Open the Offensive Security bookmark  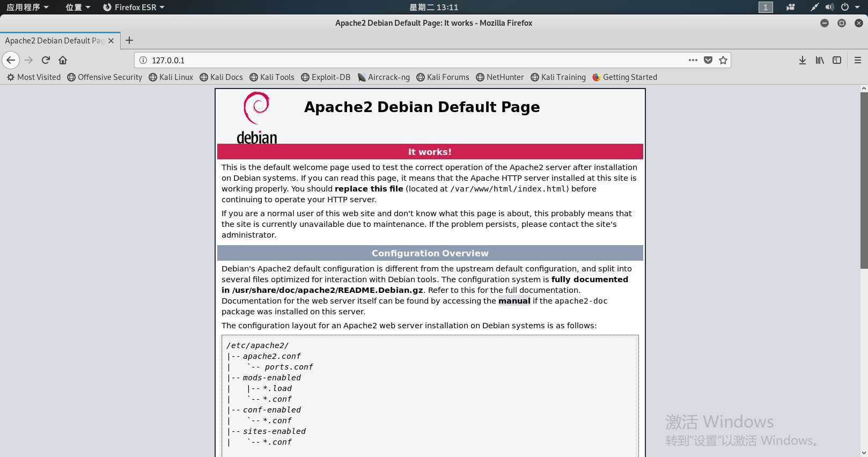[105, 77]
